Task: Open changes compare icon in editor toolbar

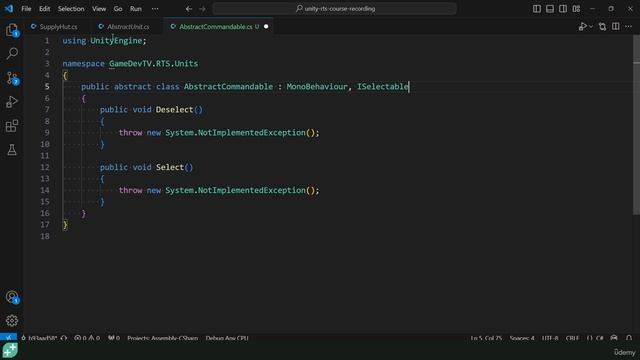Action: (602, 27)
